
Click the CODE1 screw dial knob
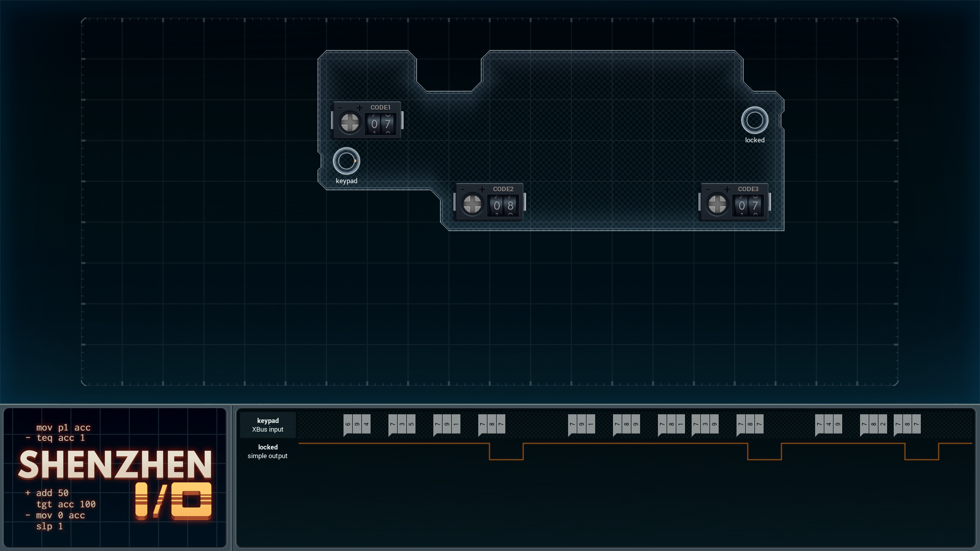[350, 122]
